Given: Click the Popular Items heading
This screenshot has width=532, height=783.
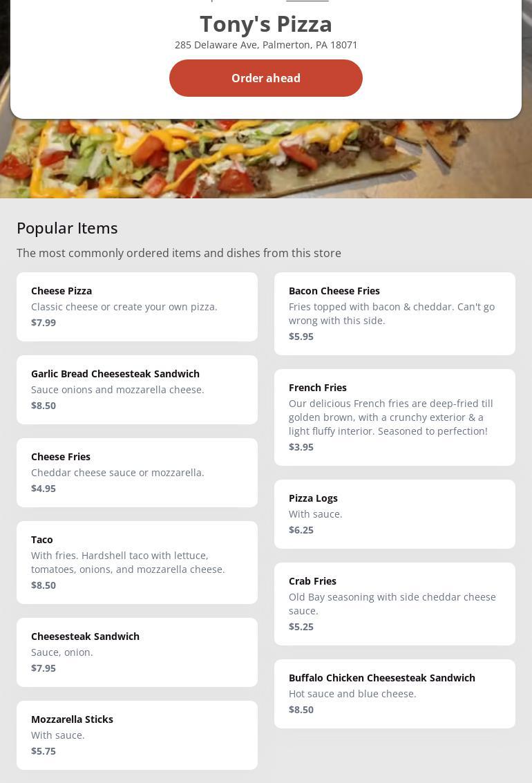Looking at the screenshot, I should tap(67, 228).
